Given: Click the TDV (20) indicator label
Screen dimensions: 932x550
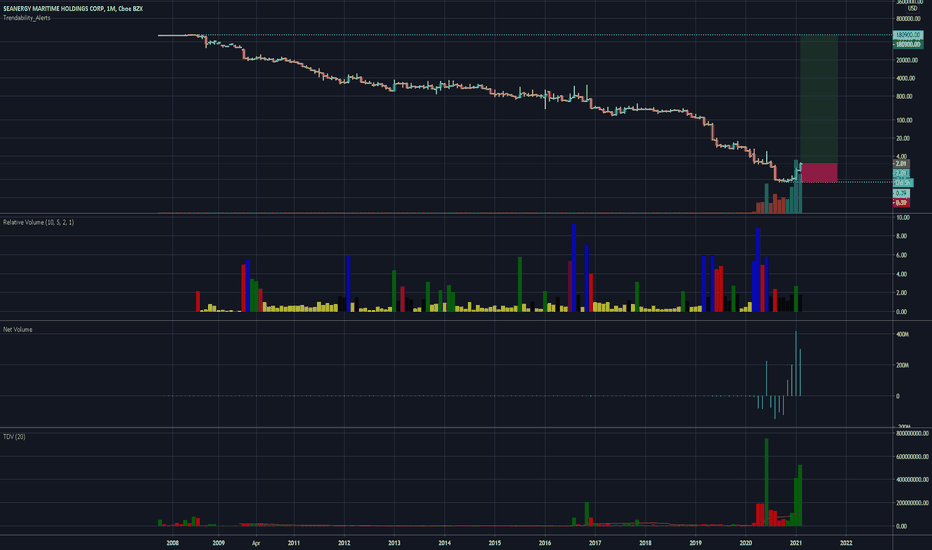Looking at the screenshot, I should (14, 436).
